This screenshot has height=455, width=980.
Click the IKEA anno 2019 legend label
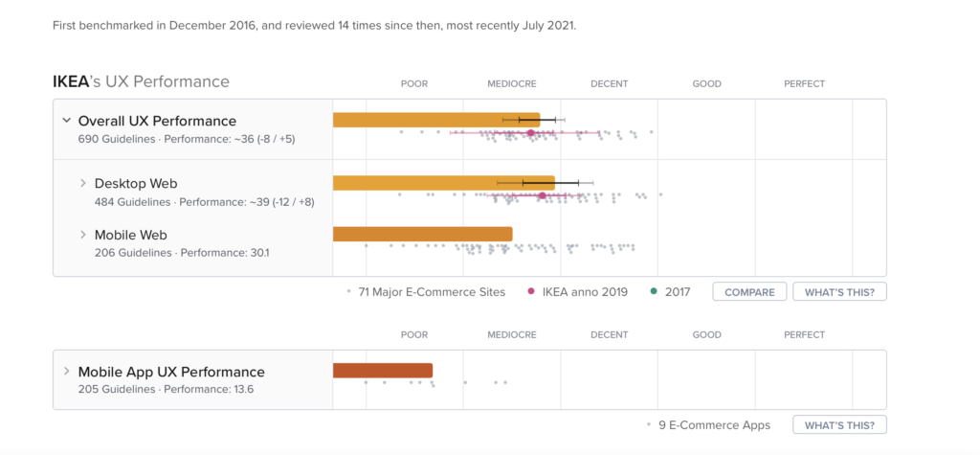[x=584, y=291]
